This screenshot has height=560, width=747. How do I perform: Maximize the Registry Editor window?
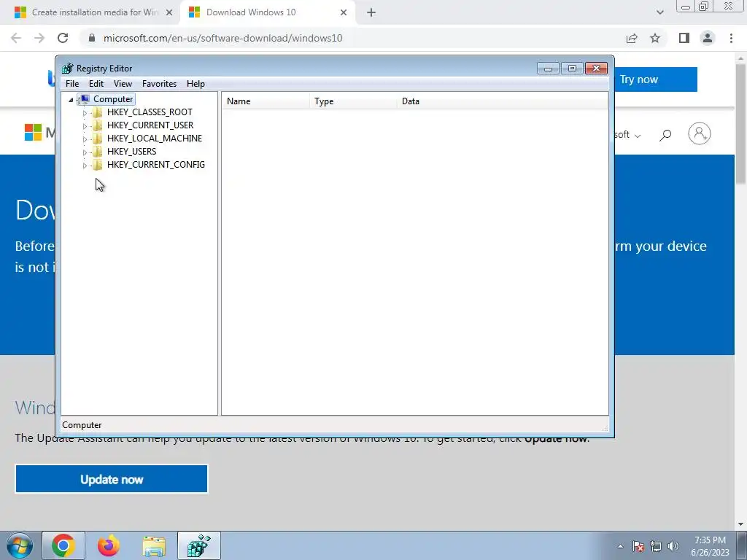coord(572,69)
